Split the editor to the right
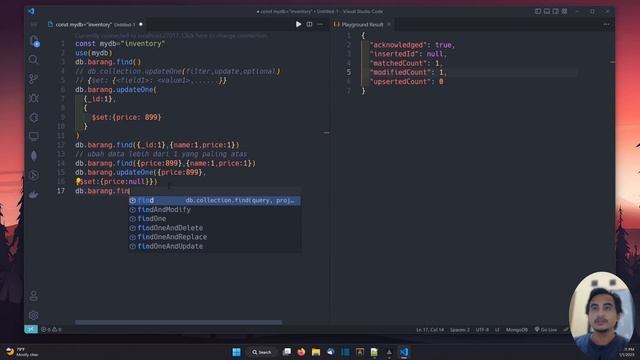Image resolution: width=640 pixels, height=360 pixels. 309,24
